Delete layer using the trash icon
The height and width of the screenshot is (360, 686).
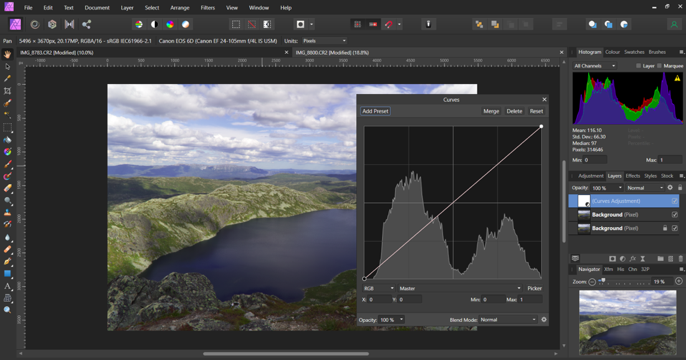tap(680, 259)
